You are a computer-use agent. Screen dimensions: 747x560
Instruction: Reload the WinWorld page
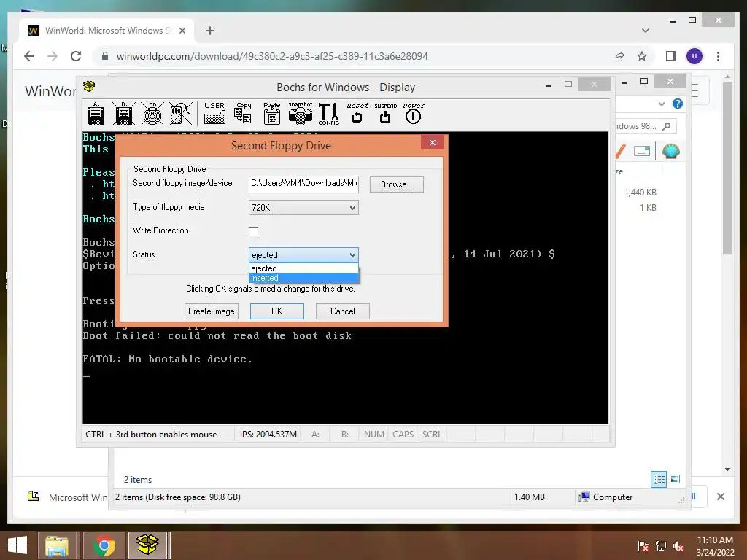click(76, 56)
